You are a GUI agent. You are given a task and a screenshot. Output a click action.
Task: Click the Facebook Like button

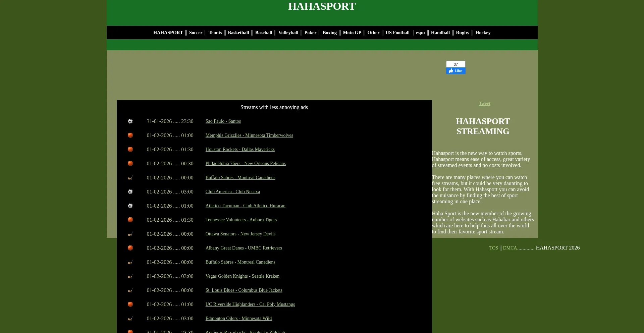click(455, 71)
